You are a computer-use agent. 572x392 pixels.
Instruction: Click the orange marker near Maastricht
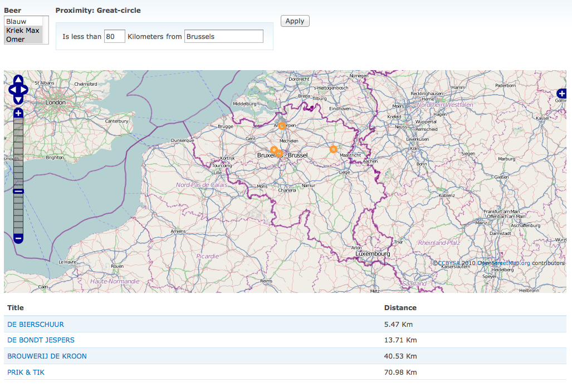(333, 149)
